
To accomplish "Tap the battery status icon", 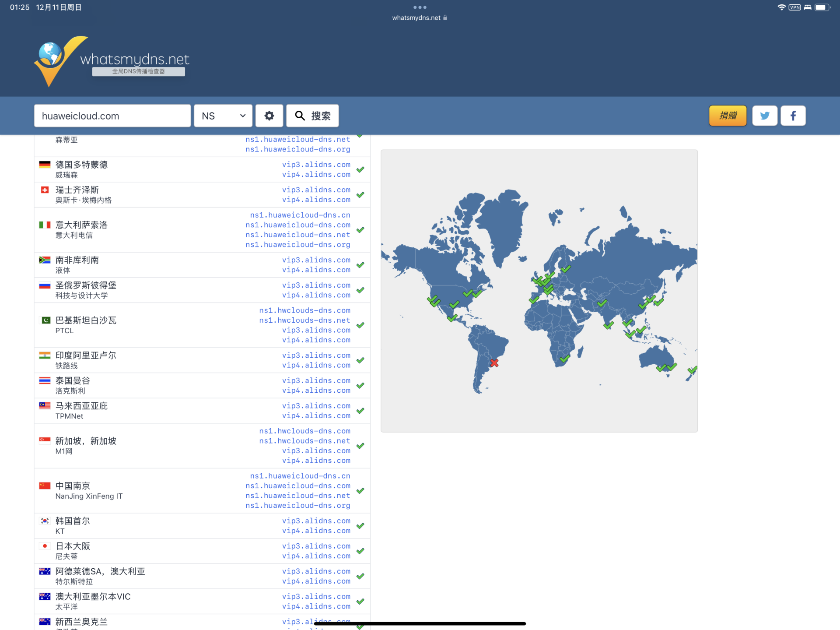I will coord(822,7).
